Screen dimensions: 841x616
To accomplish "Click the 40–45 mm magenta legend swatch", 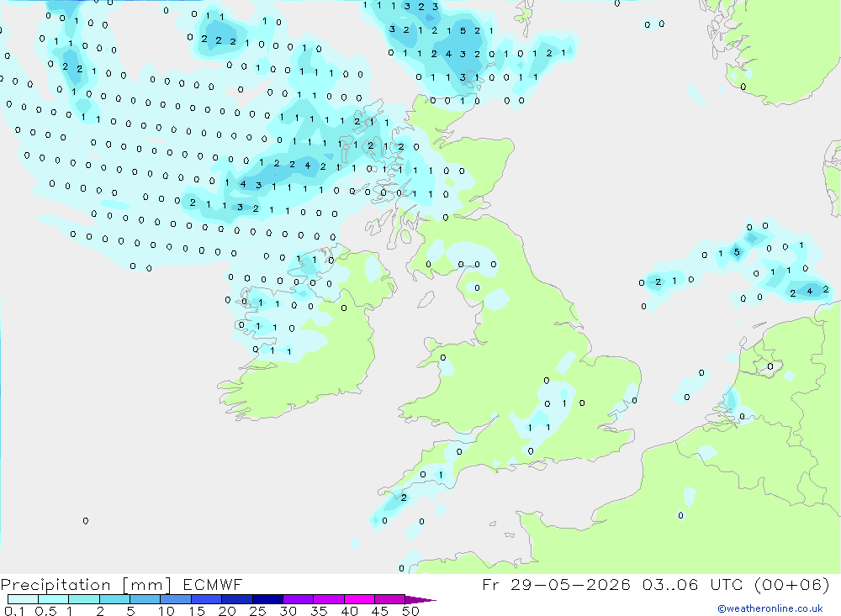I will tap(359, 599).
